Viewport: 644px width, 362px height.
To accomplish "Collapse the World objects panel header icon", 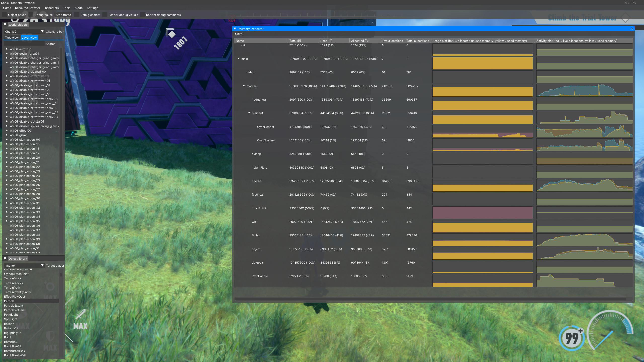I will [x=5, y=24].
